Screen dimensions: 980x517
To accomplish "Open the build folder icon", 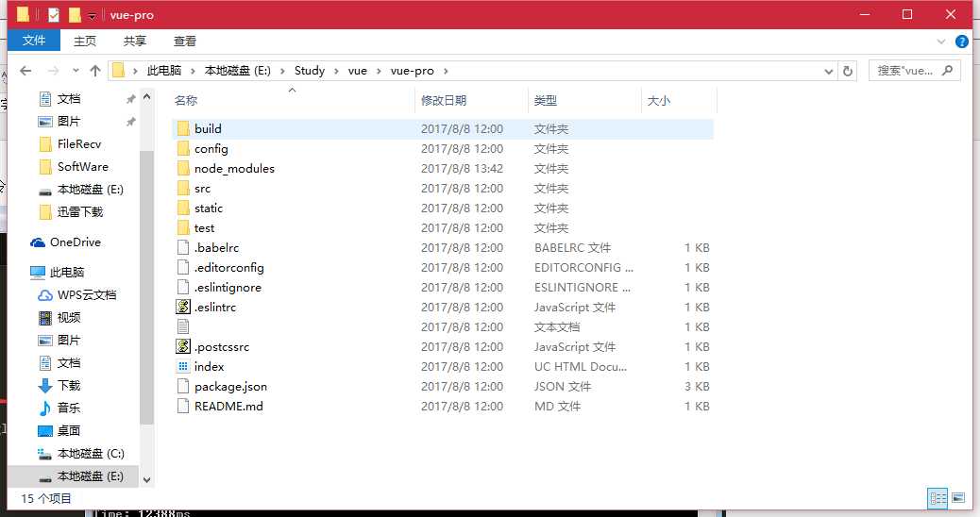I will (x=183, y=128).
